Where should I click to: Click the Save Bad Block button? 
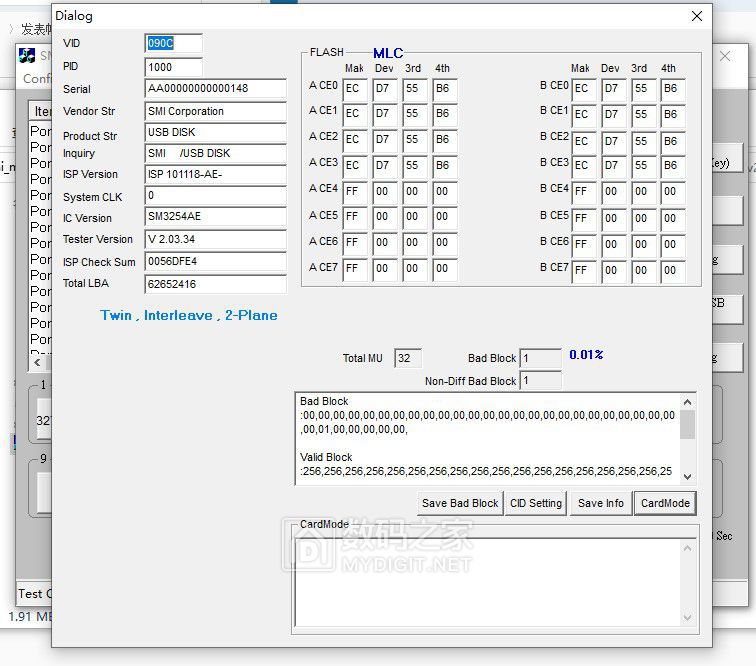click(460, 503)
